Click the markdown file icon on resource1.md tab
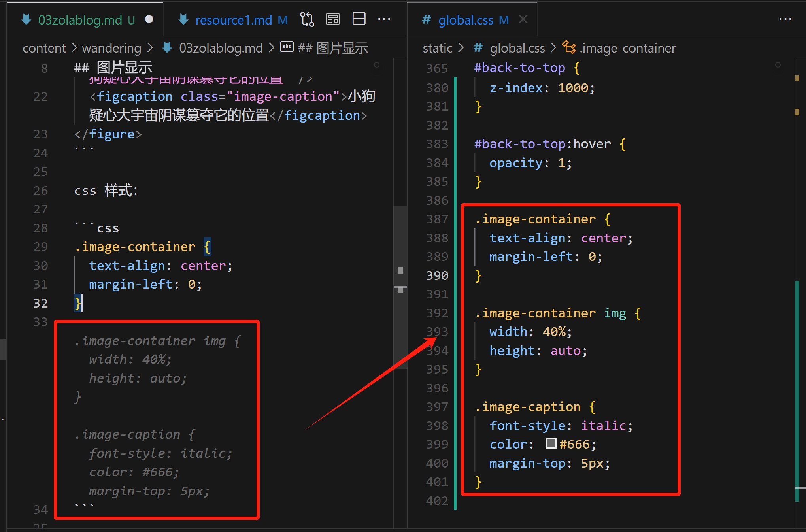806x532 pixels. pos(183,19)
